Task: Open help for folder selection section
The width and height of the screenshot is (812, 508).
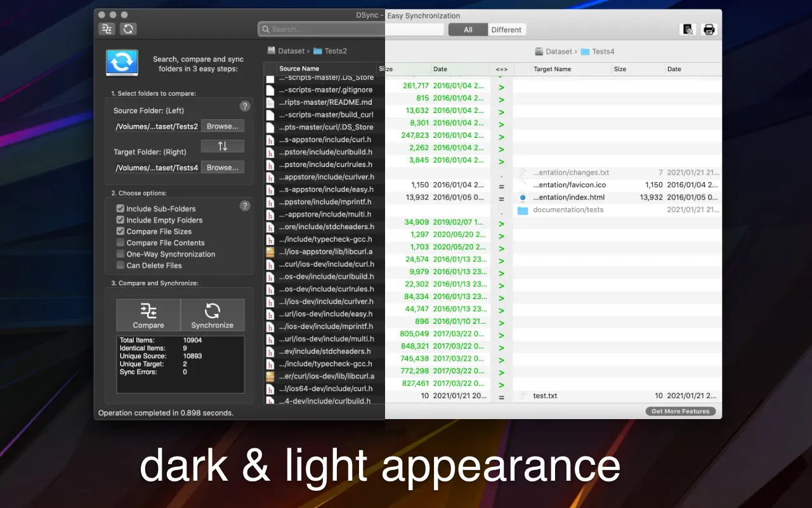Action: [x=245, y=106]
